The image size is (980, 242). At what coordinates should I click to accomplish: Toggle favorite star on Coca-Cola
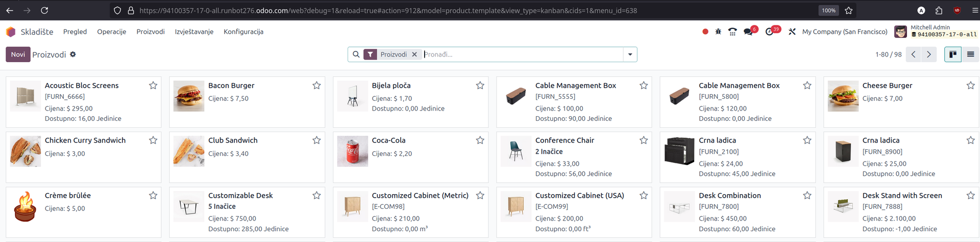point(480,140)
